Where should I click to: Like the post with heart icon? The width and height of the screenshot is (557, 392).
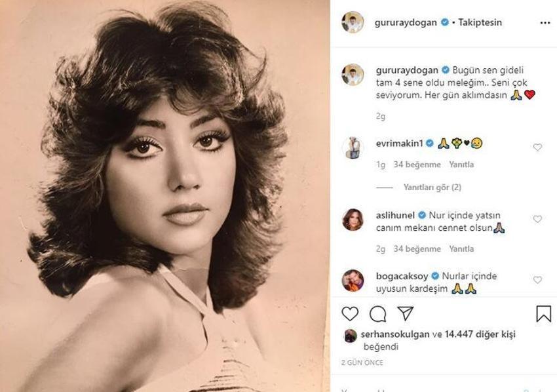pos(350,314)
